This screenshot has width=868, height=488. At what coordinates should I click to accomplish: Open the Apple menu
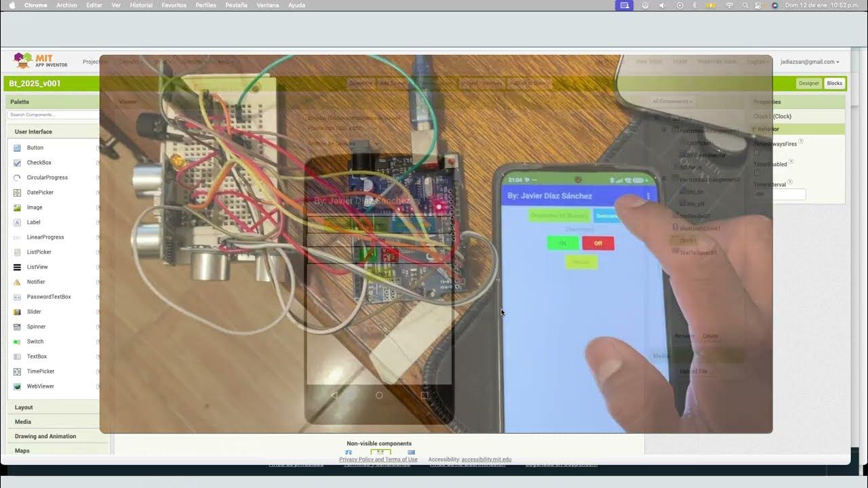pos(12,5)
